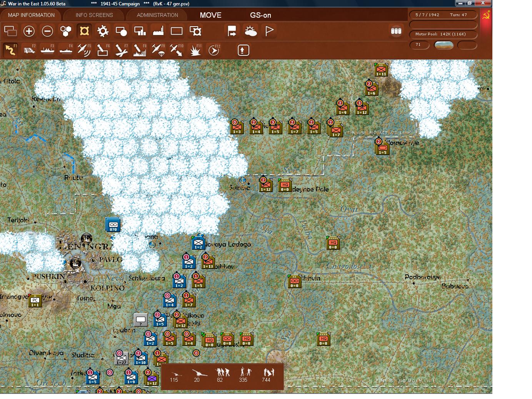Select the grey unknown question-mark counter

[140, 320]
